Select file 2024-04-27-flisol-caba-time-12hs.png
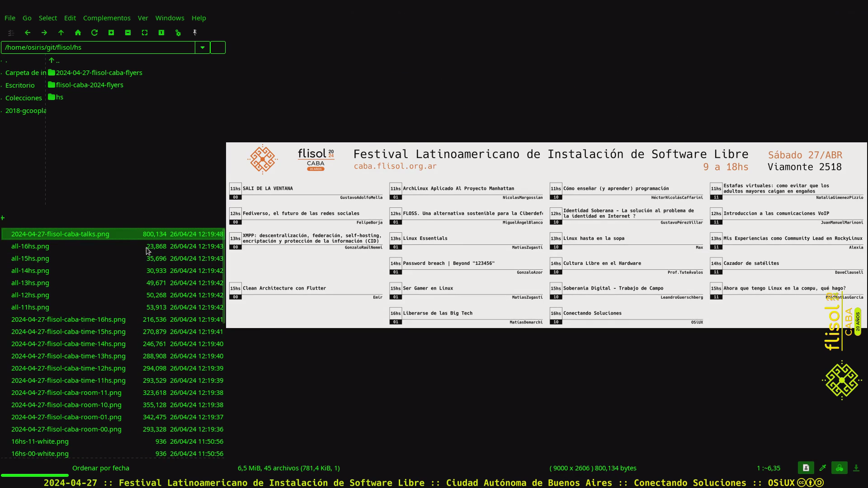This screenshot has width=868, height=488. pyautogui.click(x=113, y=368)
